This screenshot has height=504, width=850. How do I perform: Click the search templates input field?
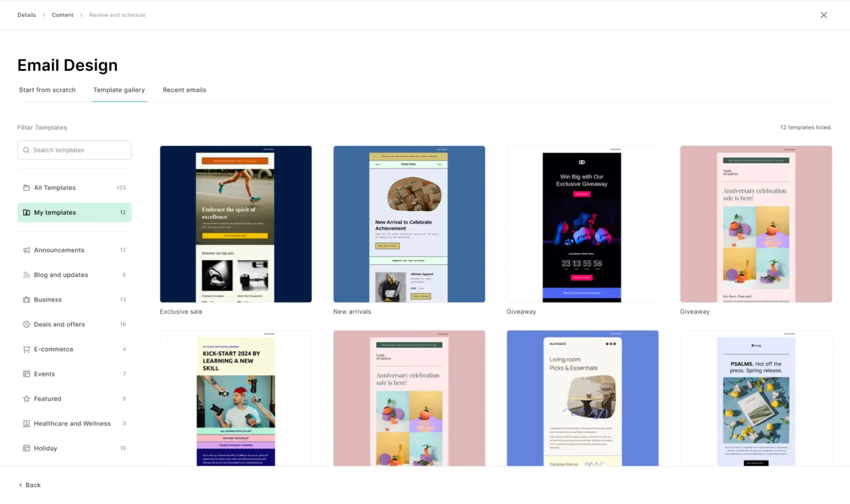(x=74, y=150)
